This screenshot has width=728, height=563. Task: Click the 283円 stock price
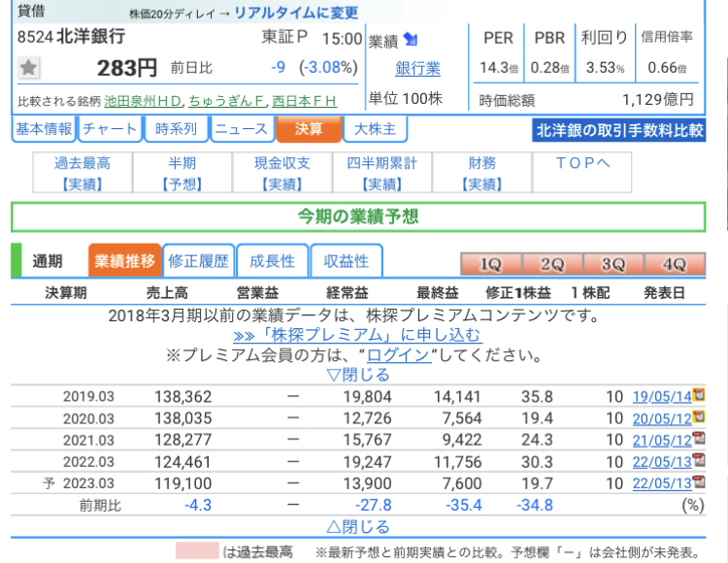coord(127,68)
